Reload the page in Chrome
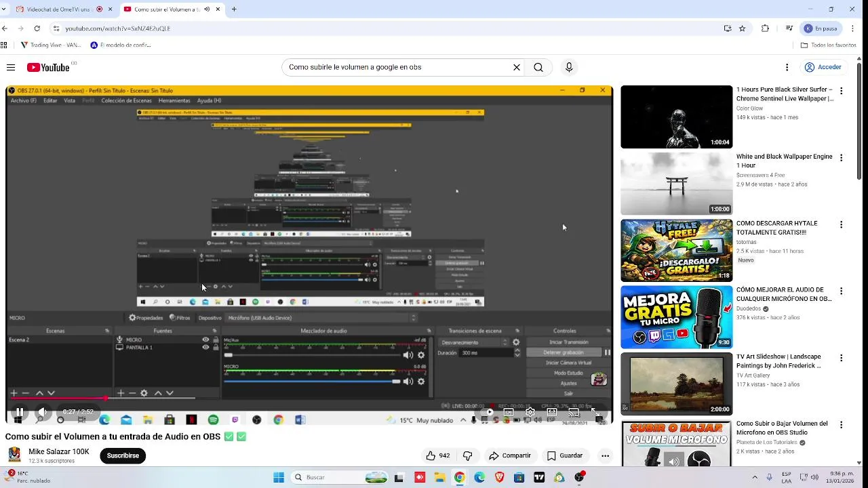Screen dimensions: 868x488 [37, 28]
